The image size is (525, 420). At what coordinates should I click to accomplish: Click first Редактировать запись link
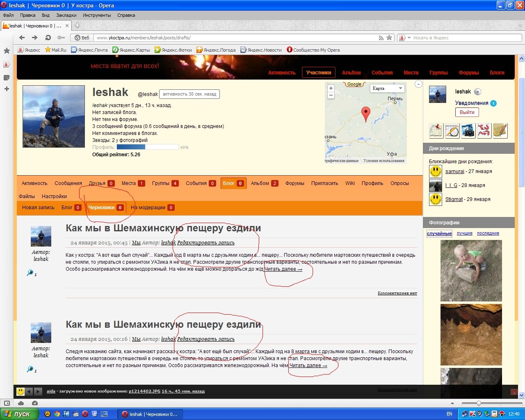pyautogui.click(x=206, y=242)
